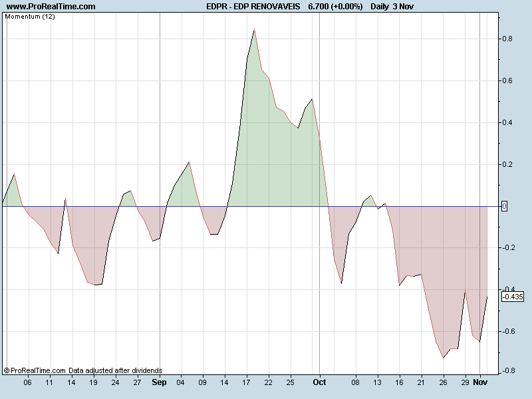This screenshot has height=399, width=532.
Task: Click the 27 date label
Action: (x=137, y=383)
